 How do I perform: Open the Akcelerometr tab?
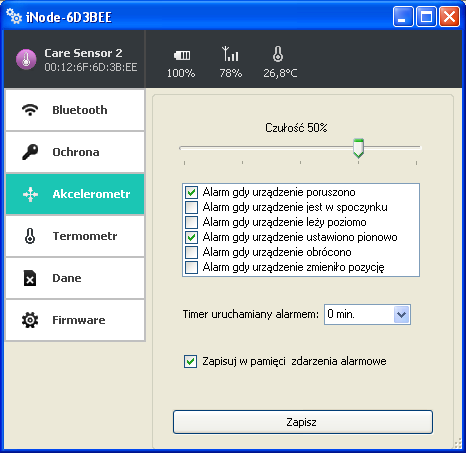click(75, 194)
